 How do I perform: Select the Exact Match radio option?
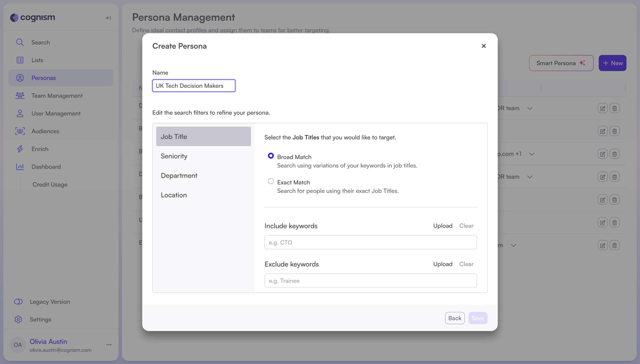pyautogui.click(x=270, y=181)
